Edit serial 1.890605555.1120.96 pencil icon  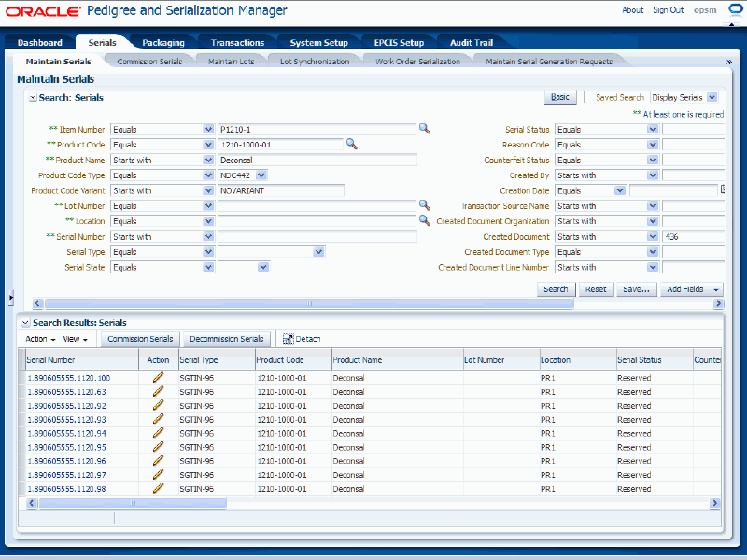[158, 460]
